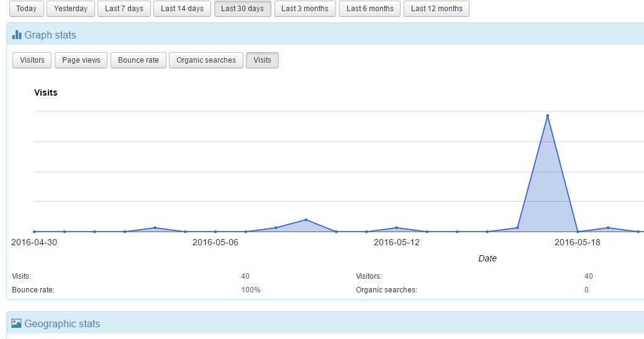The width and height of the screenshot is (644, 339).
Task: Select the Today time range
Action: coord(26,9)
